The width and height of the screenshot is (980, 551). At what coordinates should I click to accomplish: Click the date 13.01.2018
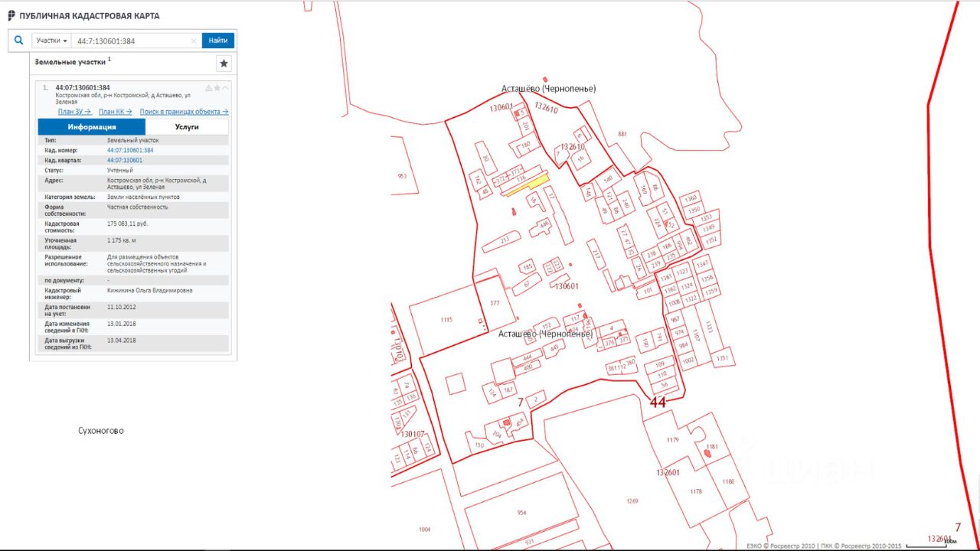(120, 324)
